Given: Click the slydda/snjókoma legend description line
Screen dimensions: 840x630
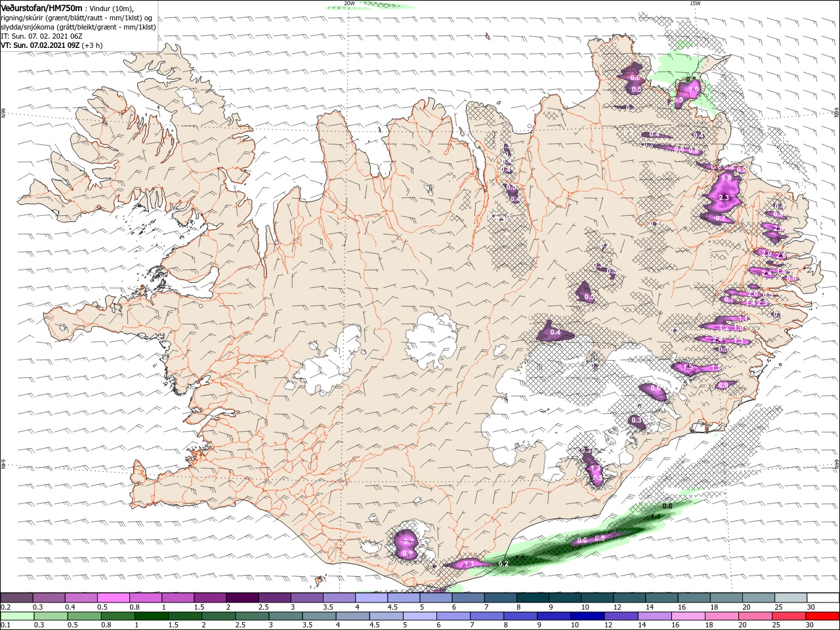Looking at the screenshot, I should coord(79,27).
